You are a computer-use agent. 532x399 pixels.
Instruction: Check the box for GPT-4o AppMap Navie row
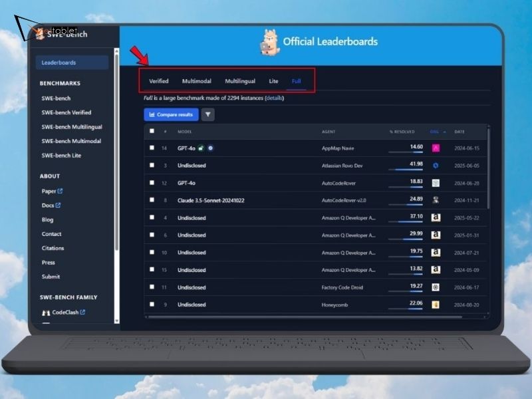click(152, 148)
